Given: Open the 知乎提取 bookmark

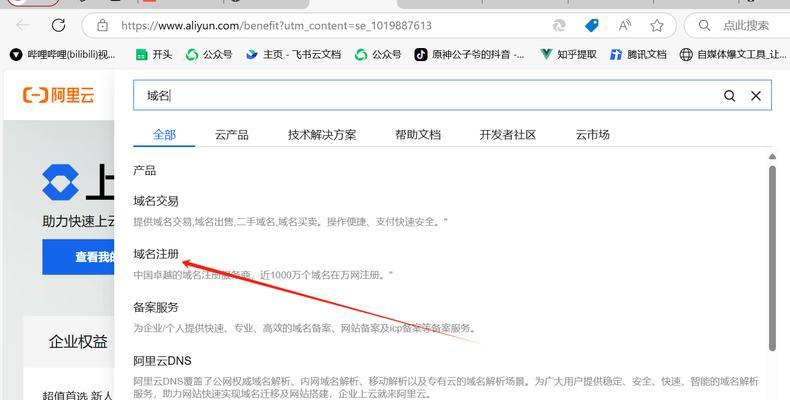Looking at the screenshot, I should click(568, 54).
